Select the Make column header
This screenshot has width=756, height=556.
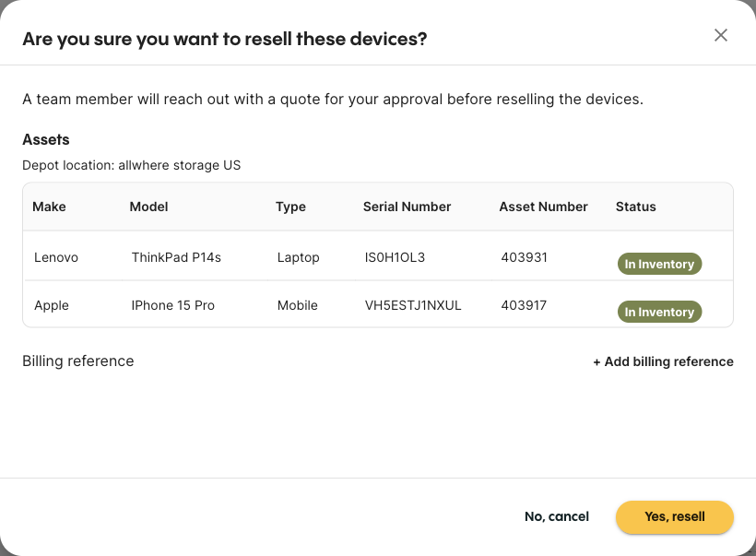pyautogui.click(x=49, y=207)
